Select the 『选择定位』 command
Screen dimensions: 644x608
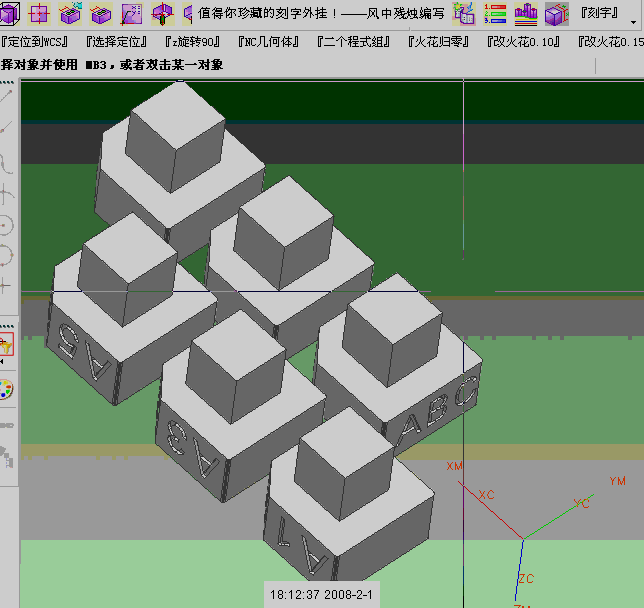click(x=116, y=41)
